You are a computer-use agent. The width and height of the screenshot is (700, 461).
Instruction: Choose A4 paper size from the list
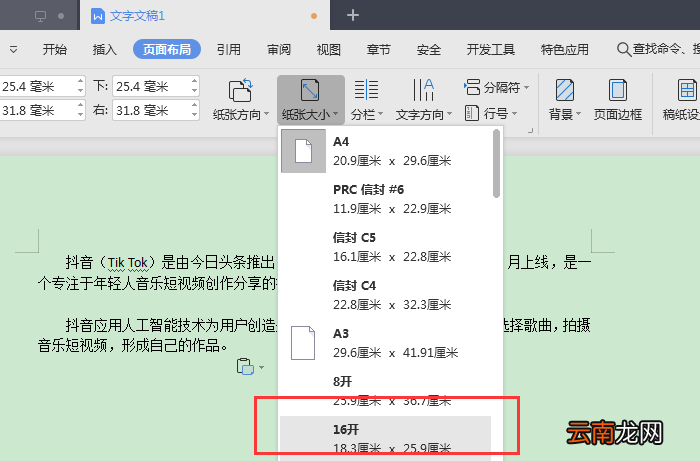coord(386,151)
